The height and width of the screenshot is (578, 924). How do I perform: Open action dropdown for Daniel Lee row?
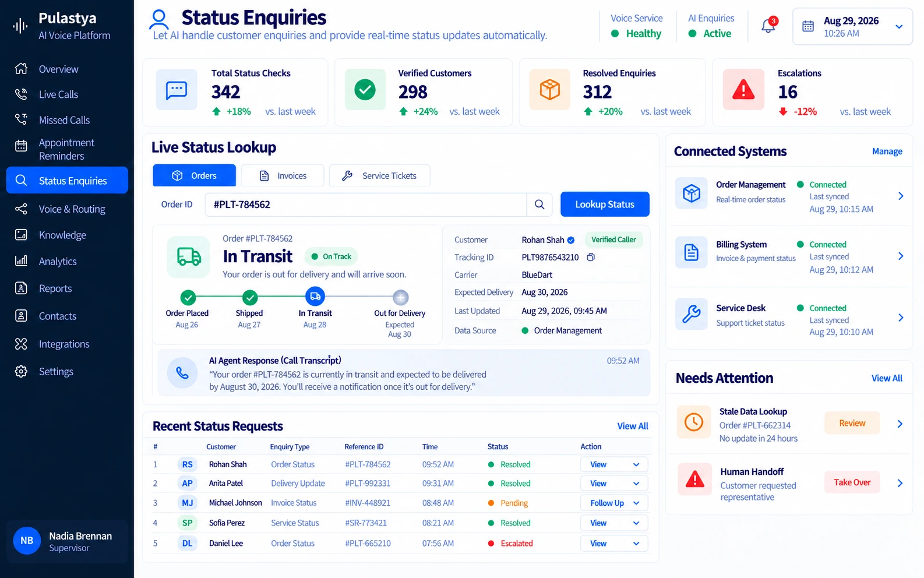[x=614, y=544]
